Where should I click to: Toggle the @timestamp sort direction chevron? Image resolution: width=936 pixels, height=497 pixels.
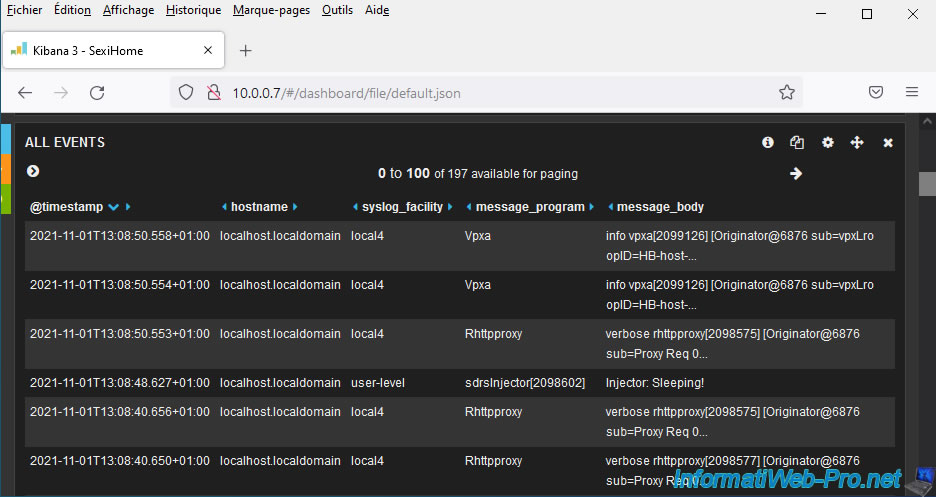coord(113,207)
